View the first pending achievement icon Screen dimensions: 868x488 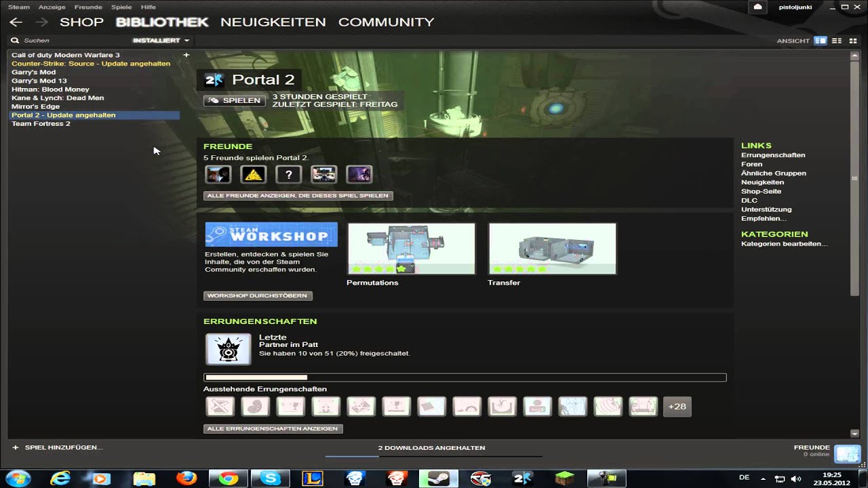pos(220,406)
